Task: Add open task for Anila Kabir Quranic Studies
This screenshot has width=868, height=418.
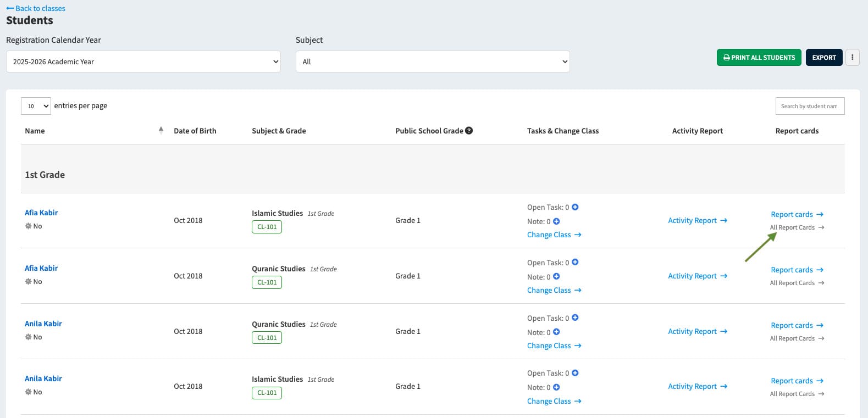Action: [575, 318]
